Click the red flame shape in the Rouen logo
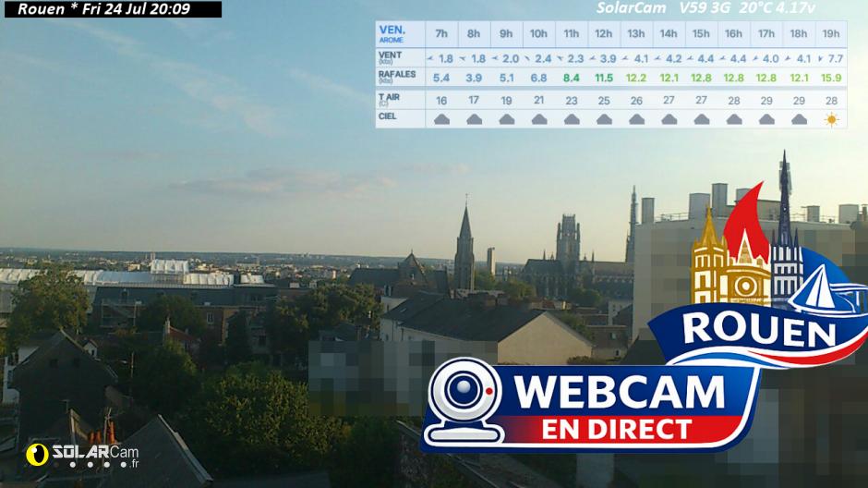Viewport: 868px width, 488px height. [747, 219]
